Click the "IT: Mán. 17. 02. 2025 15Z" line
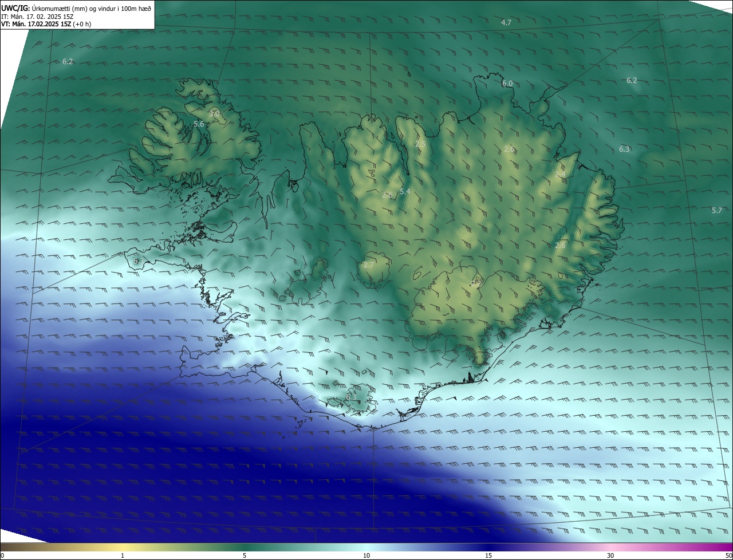Viewport: 733px width, 560px height. pos(36,17)
